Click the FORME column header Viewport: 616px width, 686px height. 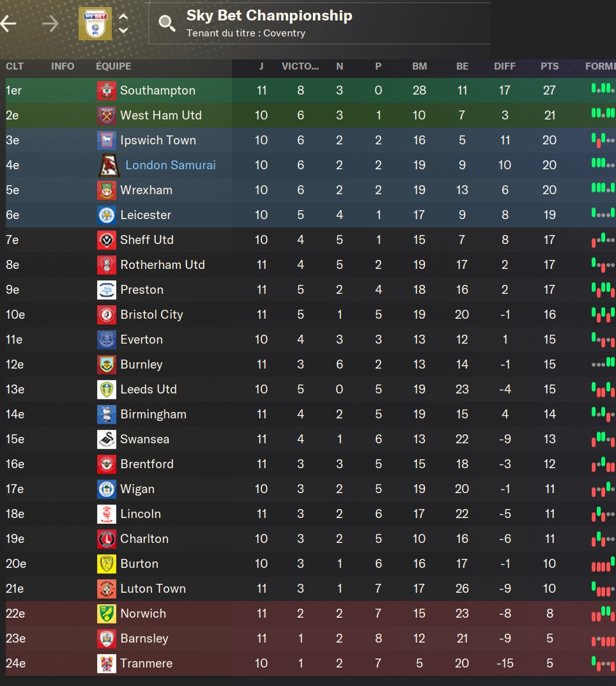click(x=599, y=66)
